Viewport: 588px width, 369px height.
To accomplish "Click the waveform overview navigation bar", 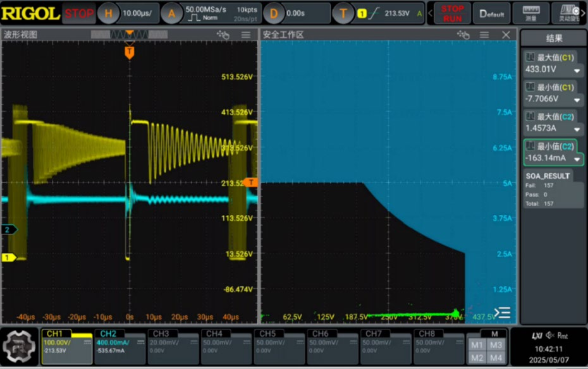I will pyautogui.click(x=129, y=35).
